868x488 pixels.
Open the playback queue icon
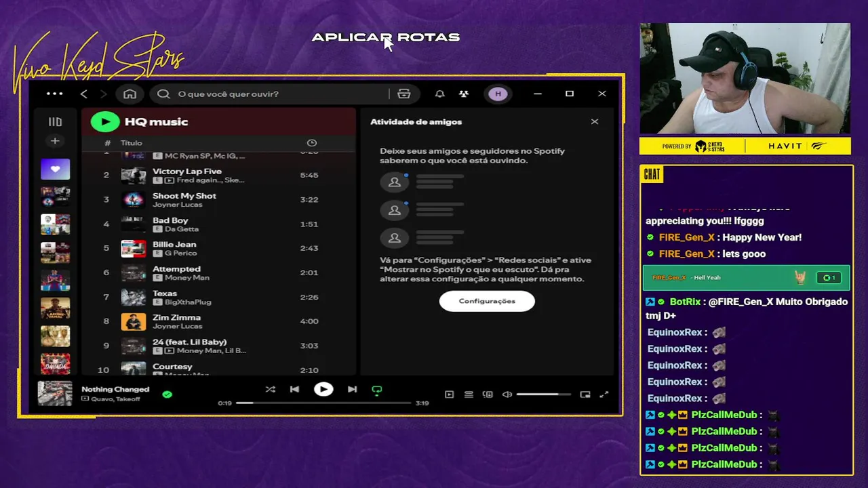(x=469, y=394)
